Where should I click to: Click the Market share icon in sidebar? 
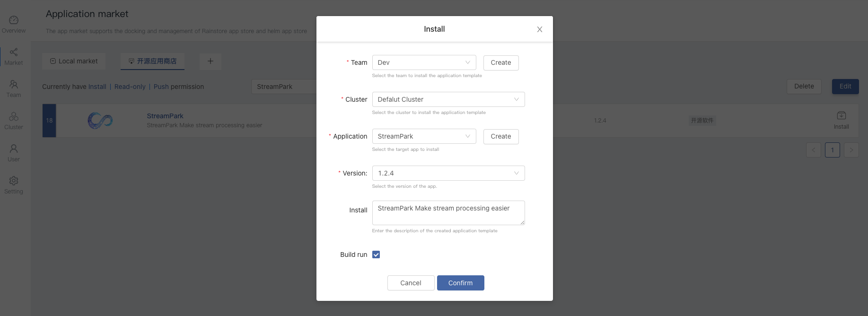point(14,52)
